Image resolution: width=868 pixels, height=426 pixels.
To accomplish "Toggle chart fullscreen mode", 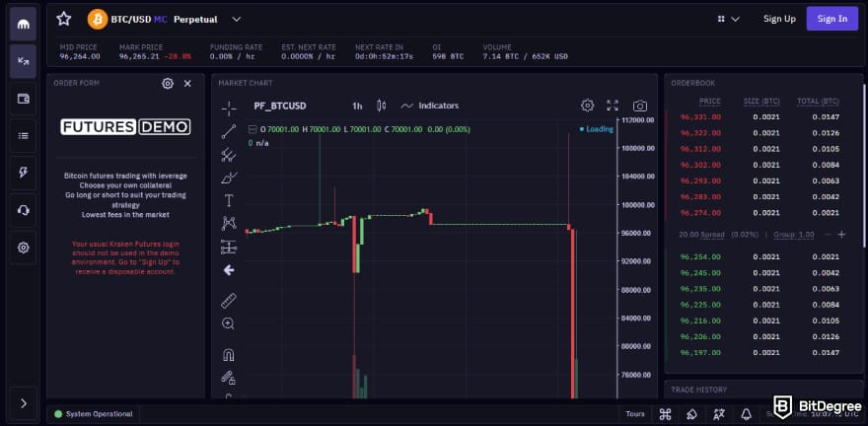I will point(613,106).
